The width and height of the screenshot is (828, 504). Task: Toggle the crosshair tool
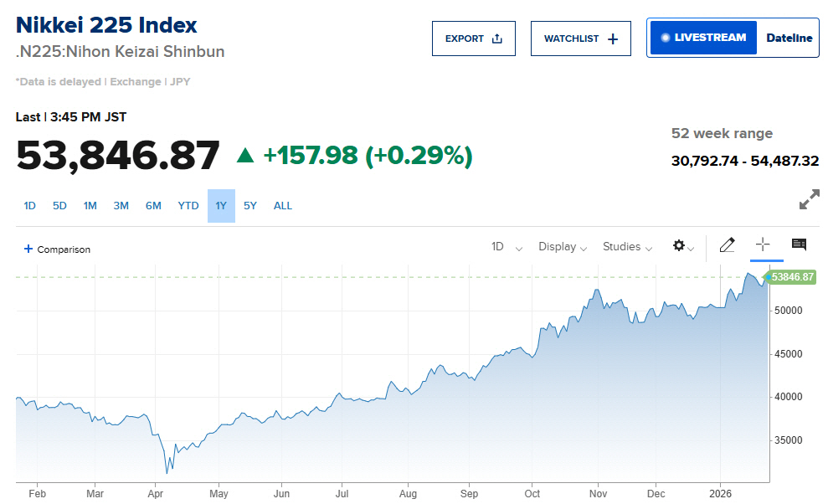tap(762, 244)
